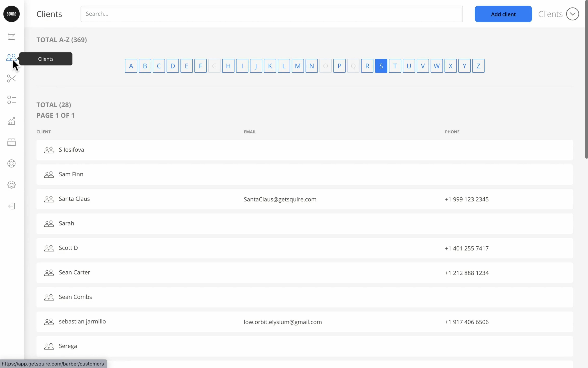Click the Squire logo
Image resolution: width=588 pixels, height=368 pixels.
(x=11, y=14)
